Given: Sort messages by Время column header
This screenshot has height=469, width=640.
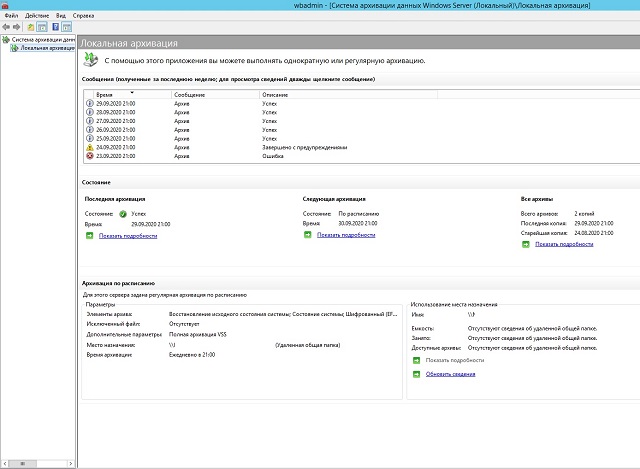Looking at the screenshot, I should 132,95.
